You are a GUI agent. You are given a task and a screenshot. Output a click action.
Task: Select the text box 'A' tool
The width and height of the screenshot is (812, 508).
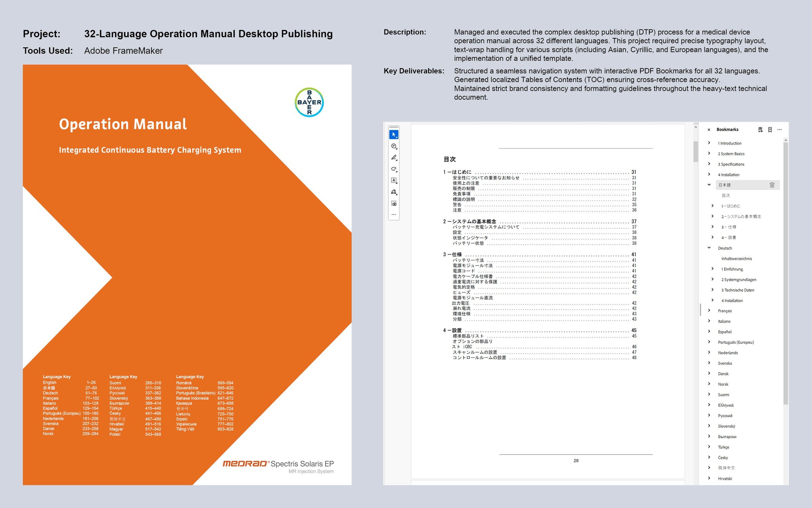click(393, 181)
